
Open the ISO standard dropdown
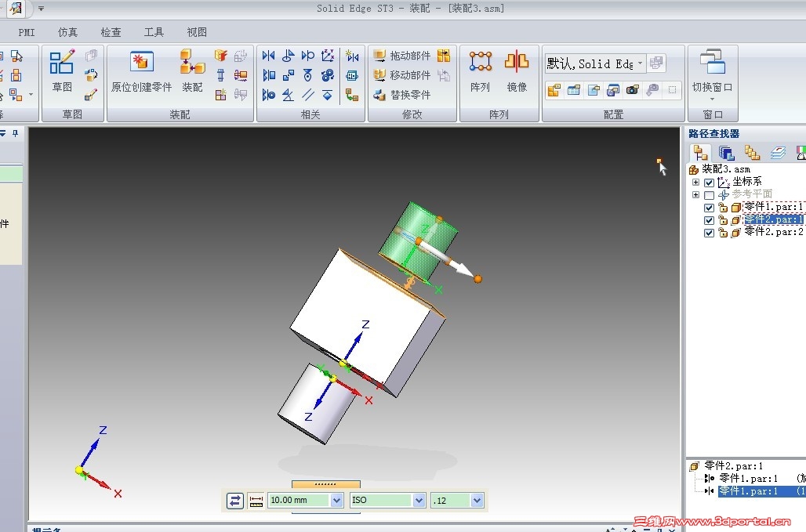click(419, 500)
